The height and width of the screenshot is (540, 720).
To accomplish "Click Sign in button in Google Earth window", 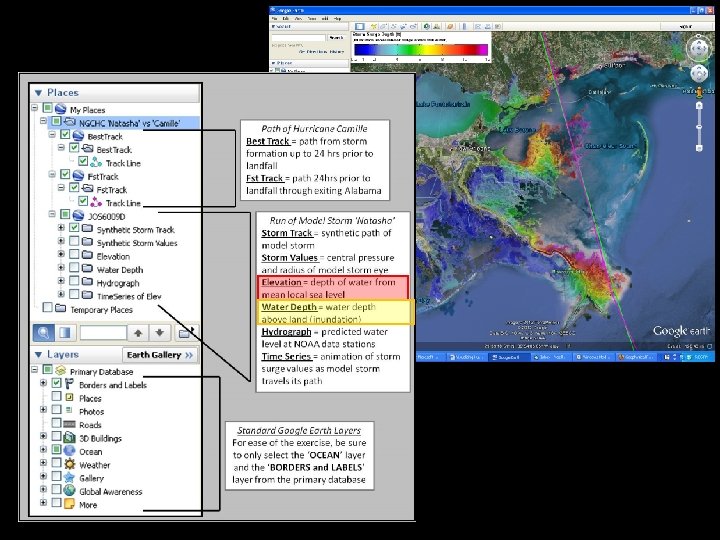I will (685, 27).
